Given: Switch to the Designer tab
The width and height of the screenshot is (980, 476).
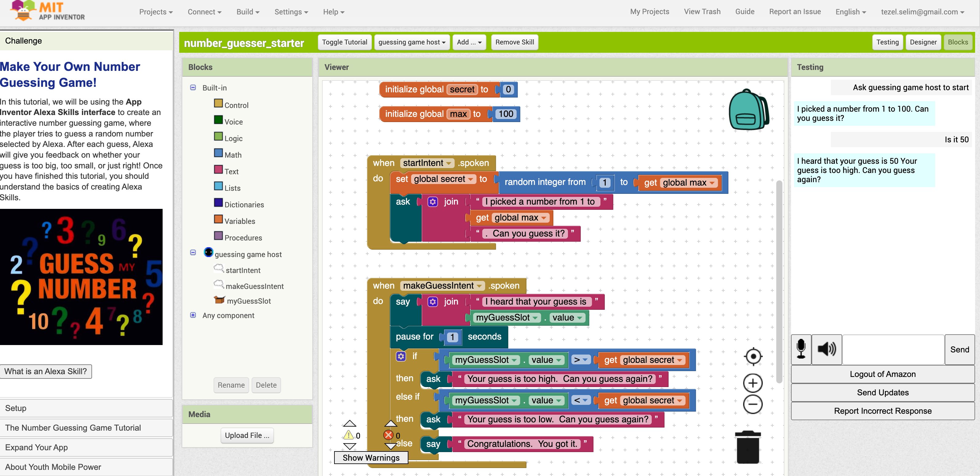Looking at the screenshot, I should pos(923,42).
